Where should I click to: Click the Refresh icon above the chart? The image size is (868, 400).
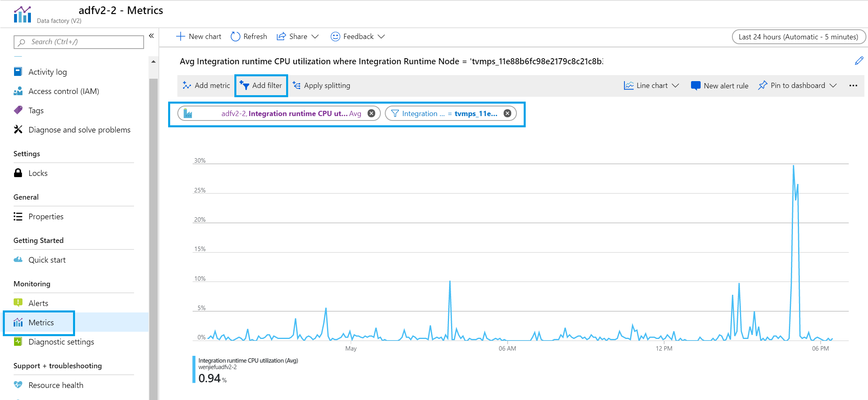click(235, 36)
